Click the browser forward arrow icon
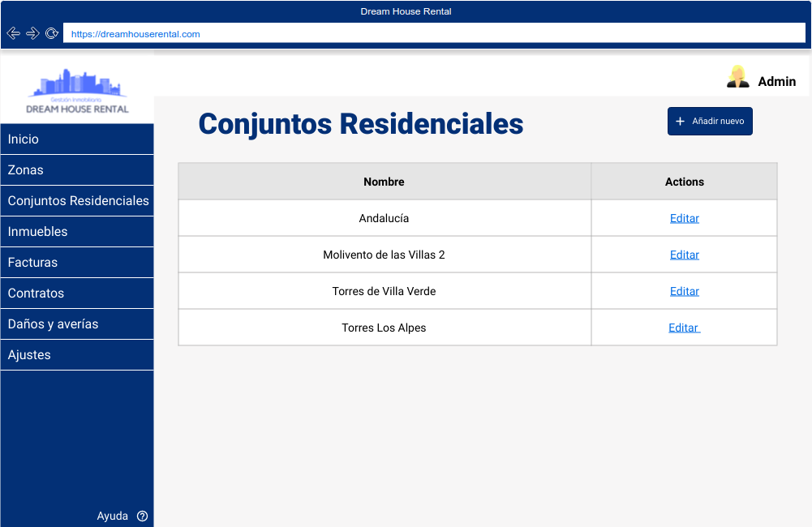This screenshot has height=527, width=812. pyautogui.click(x=32, y=33)
